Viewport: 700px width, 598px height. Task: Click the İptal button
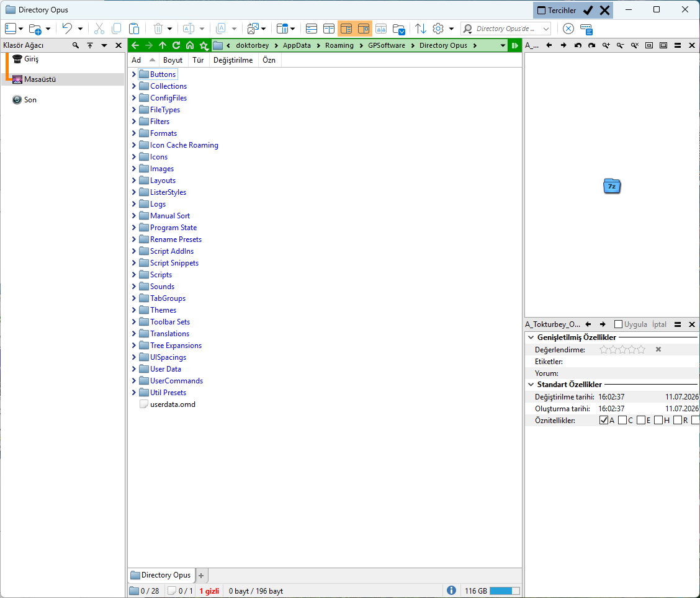click(659, 324)
